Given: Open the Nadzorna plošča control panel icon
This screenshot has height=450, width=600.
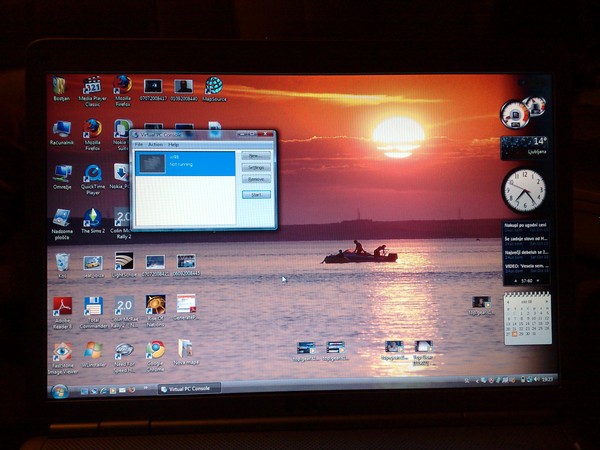Looking at the screenshot, I should click(61, 224).
